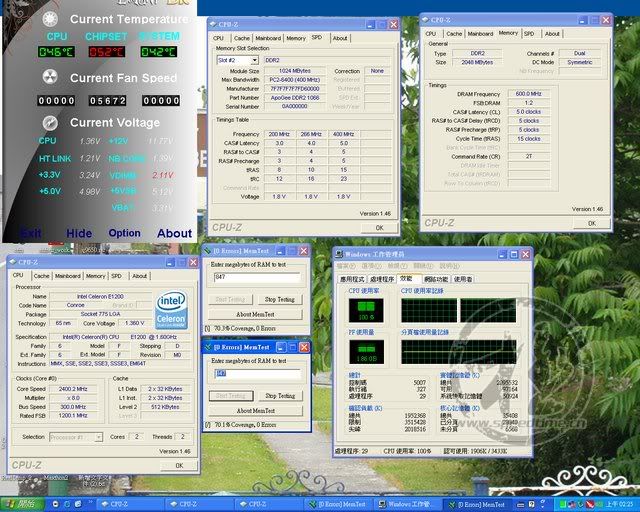Click OK in the CPU-Z Memory window
Screen dimensions: 640x512
tap(592, 223)
